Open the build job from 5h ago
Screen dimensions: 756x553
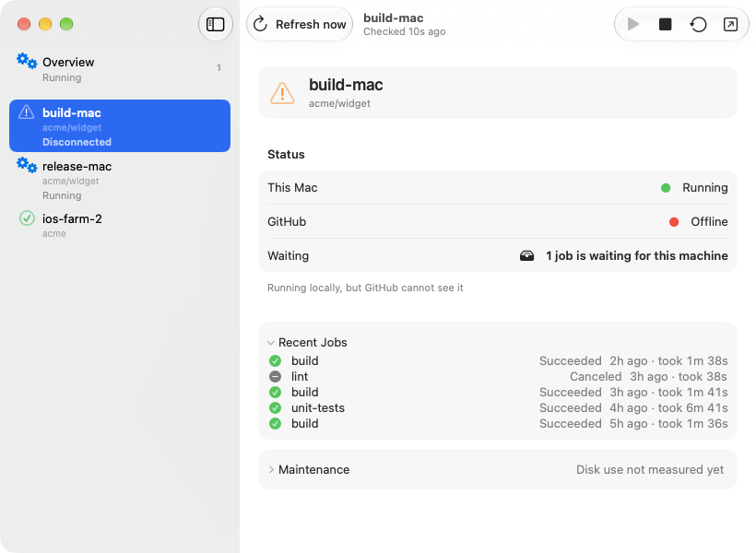pos(498,424)
